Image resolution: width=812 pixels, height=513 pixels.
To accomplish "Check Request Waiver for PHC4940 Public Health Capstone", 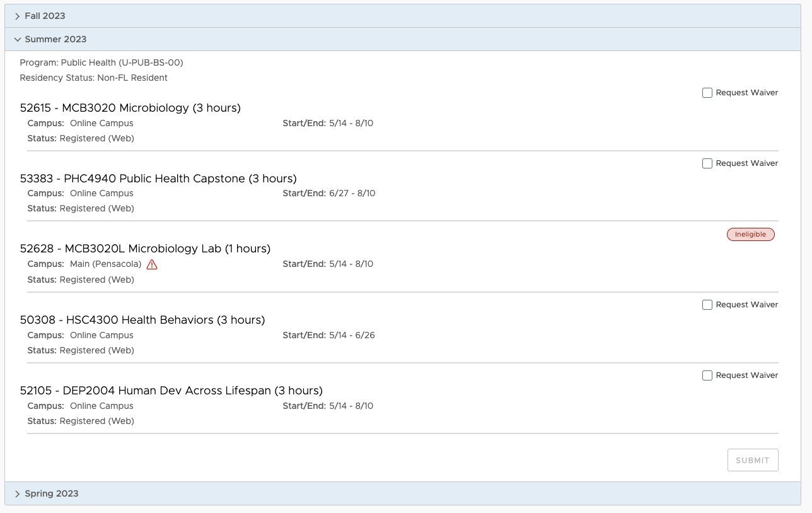I will tap(707, 163).
